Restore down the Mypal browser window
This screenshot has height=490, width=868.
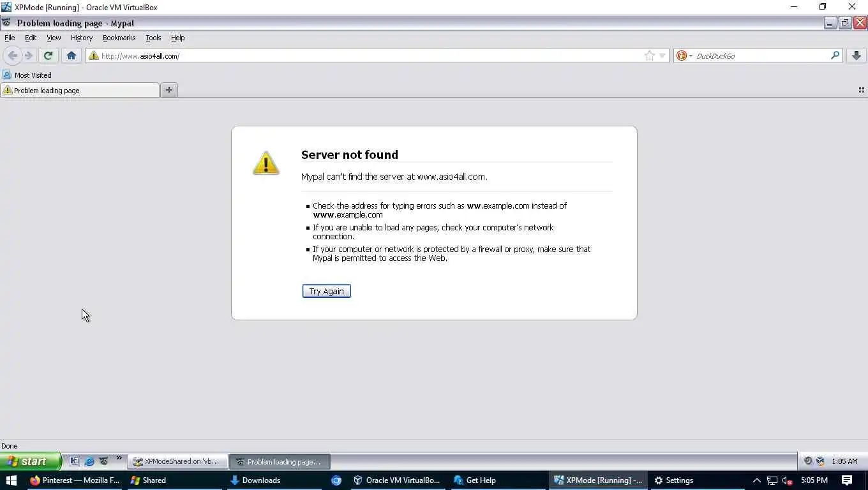[845, 23]
